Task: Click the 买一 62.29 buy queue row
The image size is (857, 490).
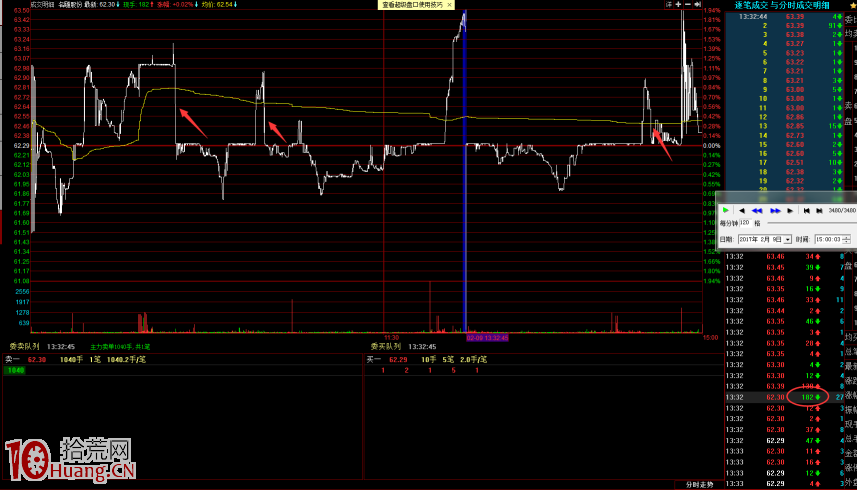Action: tap(543, 359)
